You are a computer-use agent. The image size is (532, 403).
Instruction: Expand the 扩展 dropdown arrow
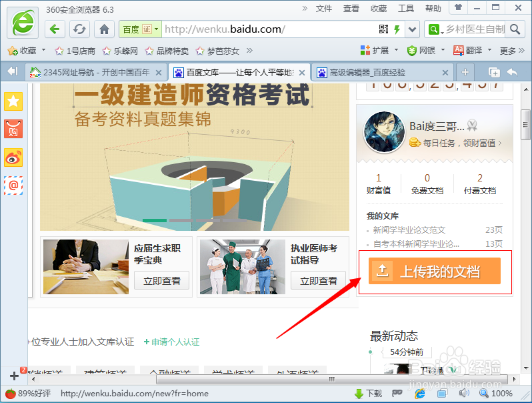396,50
